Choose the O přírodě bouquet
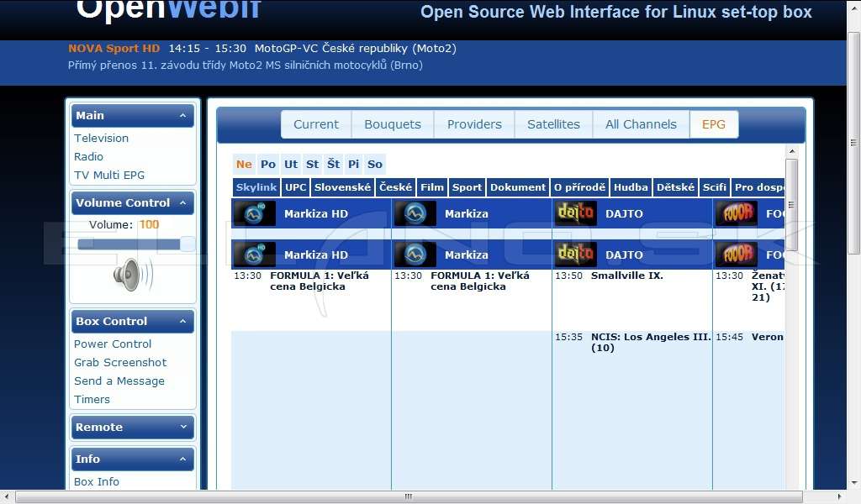Image resolution: width=861 pixels, height=504 pixels. coord(580,187)
